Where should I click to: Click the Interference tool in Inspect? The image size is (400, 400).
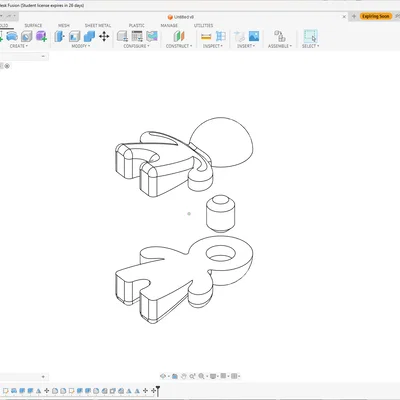click(x=221, y=36)
